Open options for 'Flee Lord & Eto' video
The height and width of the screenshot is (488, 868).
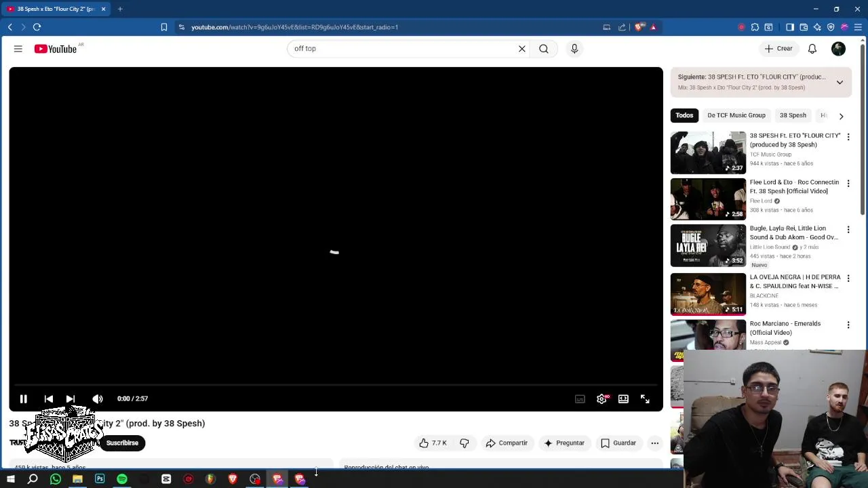(848, 184)
